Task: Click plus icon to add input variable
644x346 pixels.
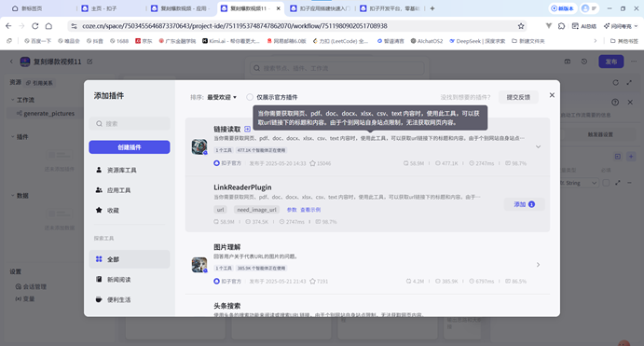Action: 631,157
